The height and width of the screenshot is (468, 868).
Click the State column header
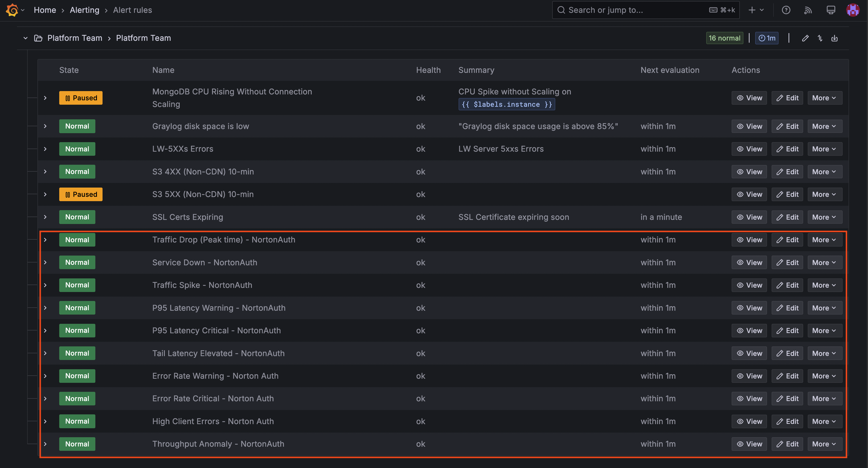point(69,70)
